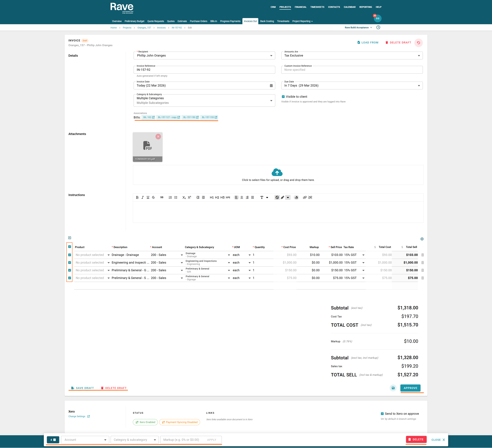The height and width of the screenshot is (448, 492).
Task: Insert a link in the Instructions editor
Action: tap(305, 197)
